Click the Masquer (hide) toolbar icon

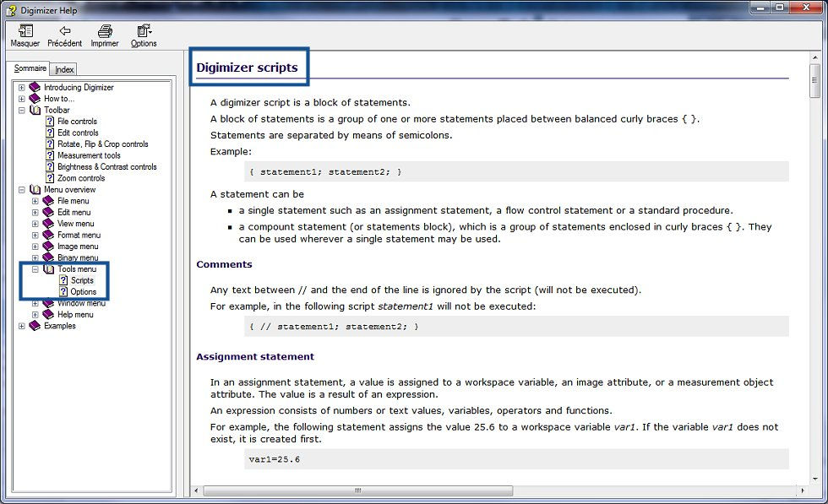pos(25,31)
